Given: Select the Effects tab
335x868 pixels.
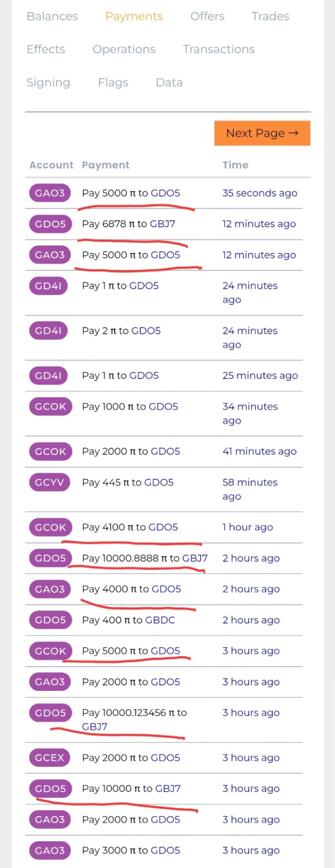Looking at the screenshot, I should [x=46, y=49].
